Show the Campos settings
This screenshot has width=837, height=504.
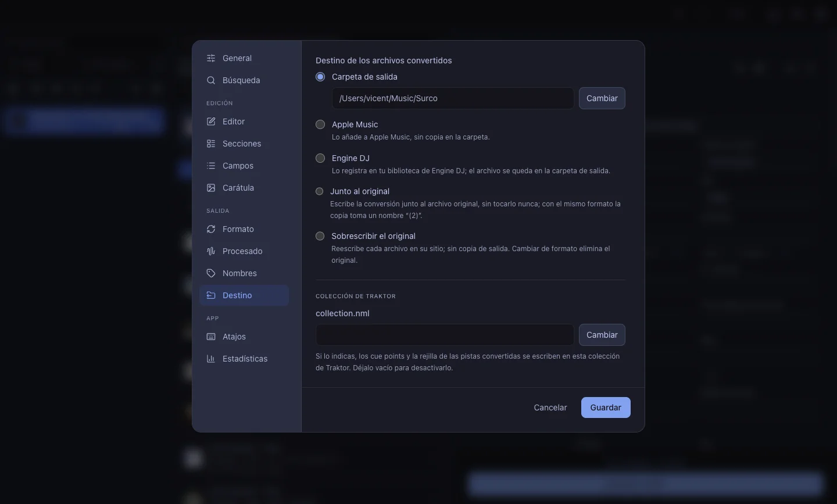click(244, 166)
